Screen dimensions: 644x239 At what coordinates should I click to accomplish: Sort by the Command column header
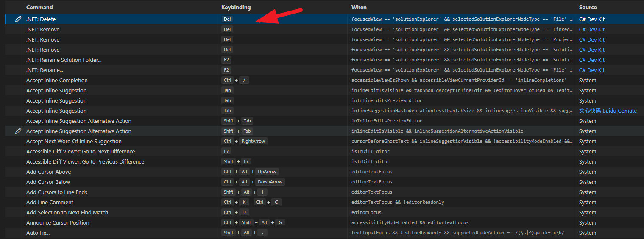point(39,7)
